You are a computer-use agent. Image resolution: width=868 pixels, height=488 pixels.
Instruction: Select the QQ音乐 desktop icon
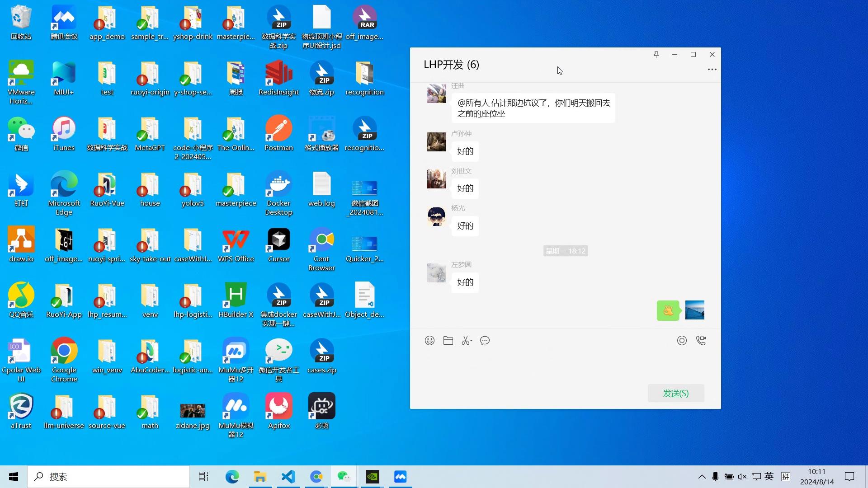pyautogui.click(x=21, y=300)
